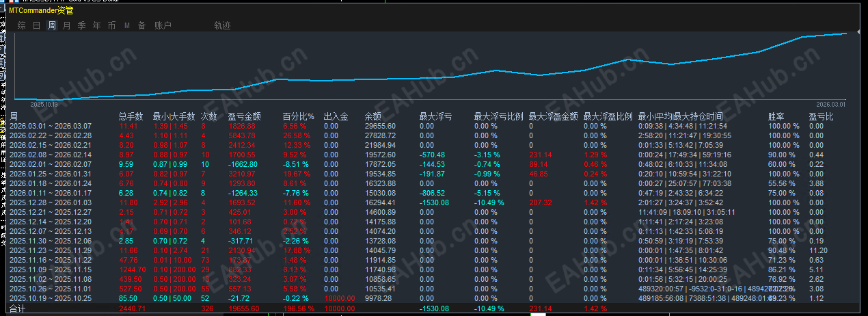Click the 198.56 % total percentage cell
868x316 pixels.
tap(298, 308)
